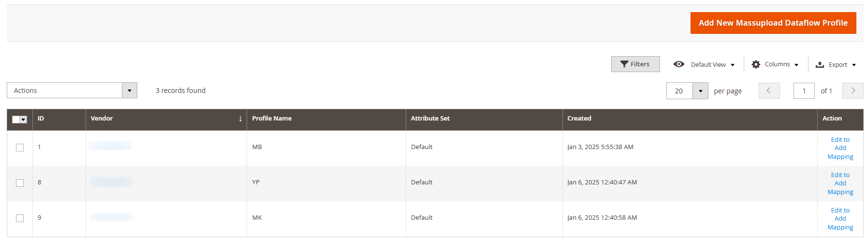
Task: Click the Columns gear icon
Action: (756, 64)
